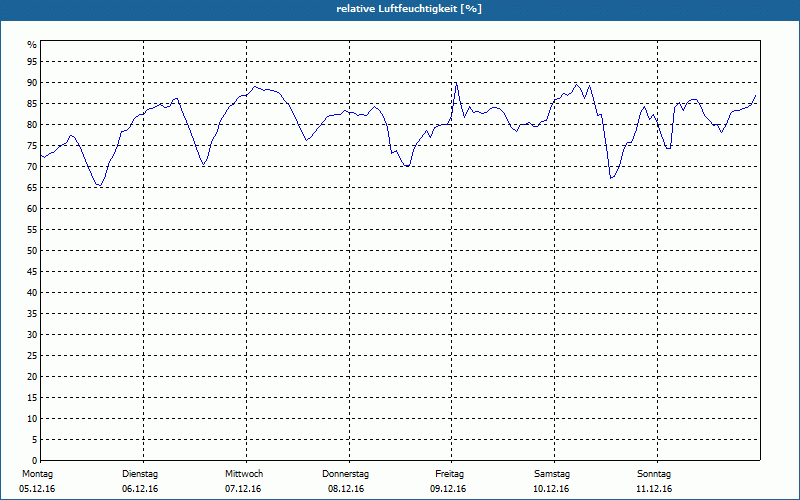The width and height of the screenshot is (800, 500).
Task: Click the y-axis value 65
Action: click(32, 188)
